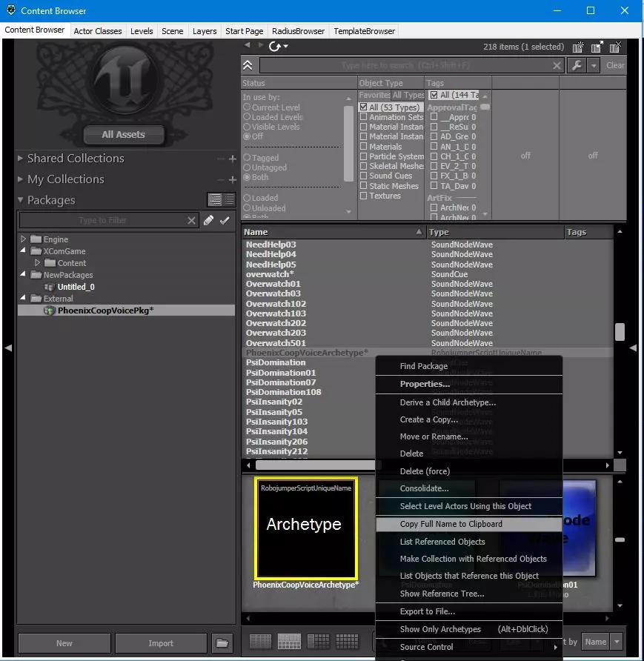Expand the Shared Collections section
This screenshot has height=661, width=644.
(20, 158)
